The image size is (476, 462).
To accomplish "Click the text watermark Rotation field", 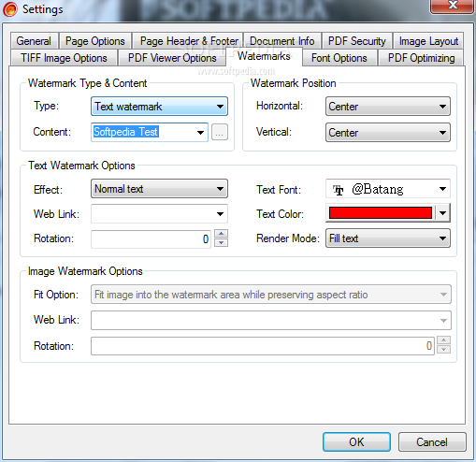I will click(x=151, y=239).
